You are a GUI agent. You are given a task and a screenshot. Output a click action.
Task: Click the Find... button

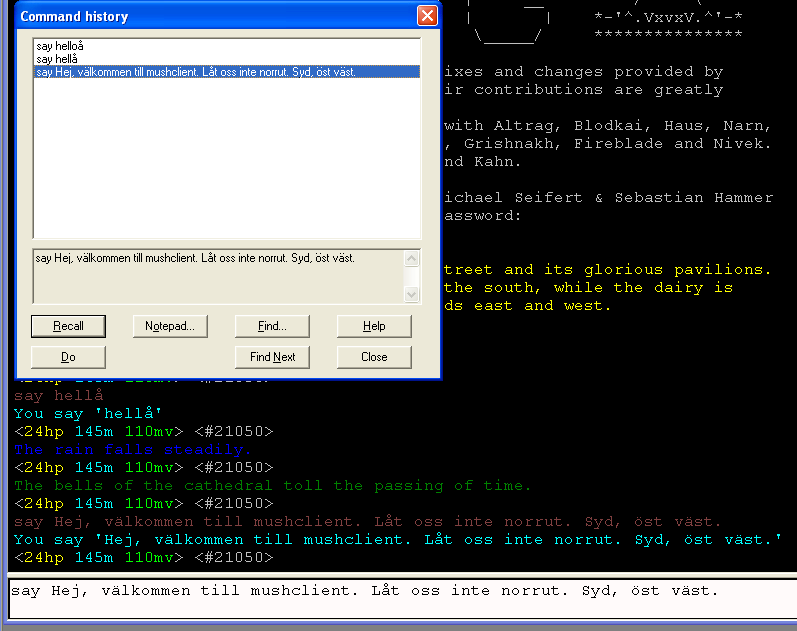[x=272, y=326]
